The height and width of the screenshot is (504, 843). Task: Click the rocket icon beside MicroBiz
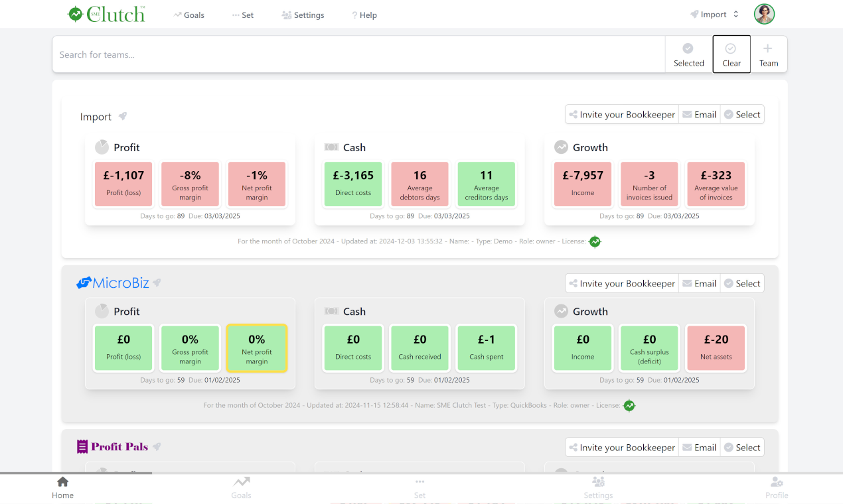click(x=157, y=283)
